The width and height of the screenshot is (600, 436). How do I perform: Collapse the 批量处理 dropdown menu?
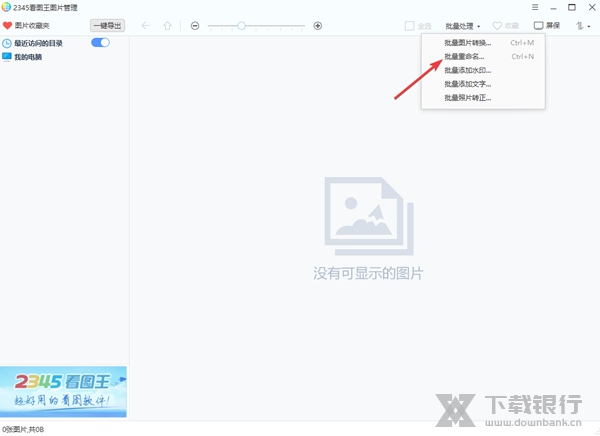[462, 25]
